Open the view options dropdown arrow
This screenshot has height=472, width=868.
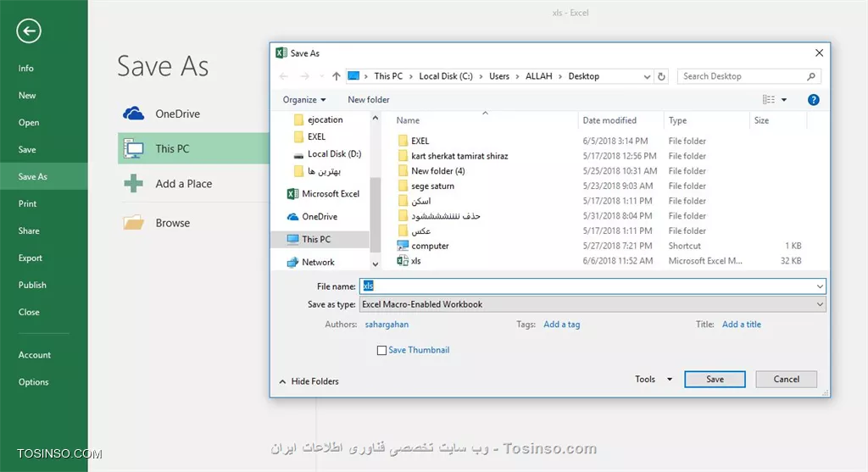click(x=784, y=100)
